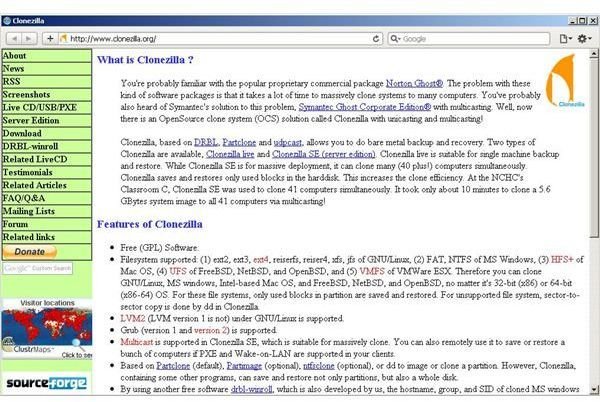Open Related LiveCD sidebar item
The width and height of the screenshot is (600, 402).
[47, 160]
